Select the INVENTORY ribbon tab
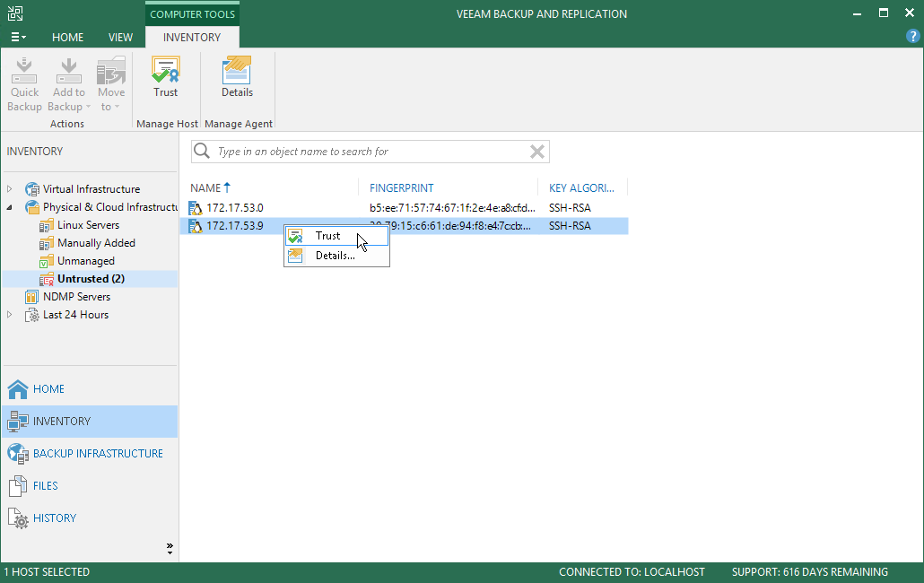Viewport: 924px width, 583px height. (x=192, y=37)
